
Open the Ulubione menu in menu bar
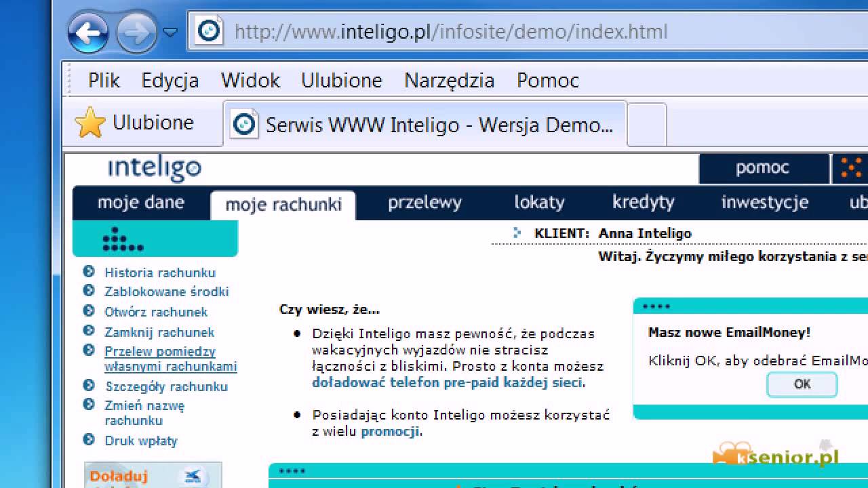342,80
